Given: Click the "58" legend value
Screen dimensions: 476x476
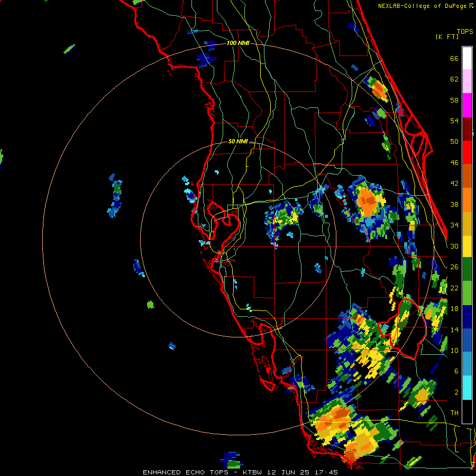Looking at the screenshot, I should [454, 100].
